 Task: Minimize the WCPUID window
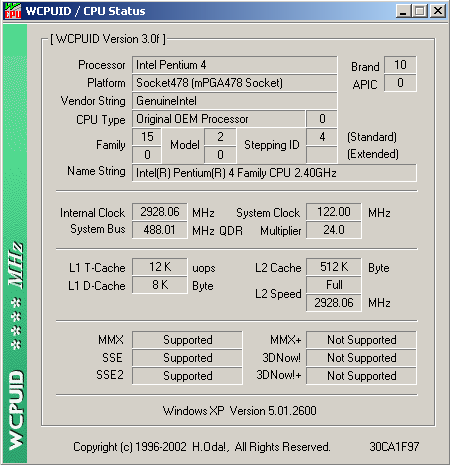(x=403, y=11)
